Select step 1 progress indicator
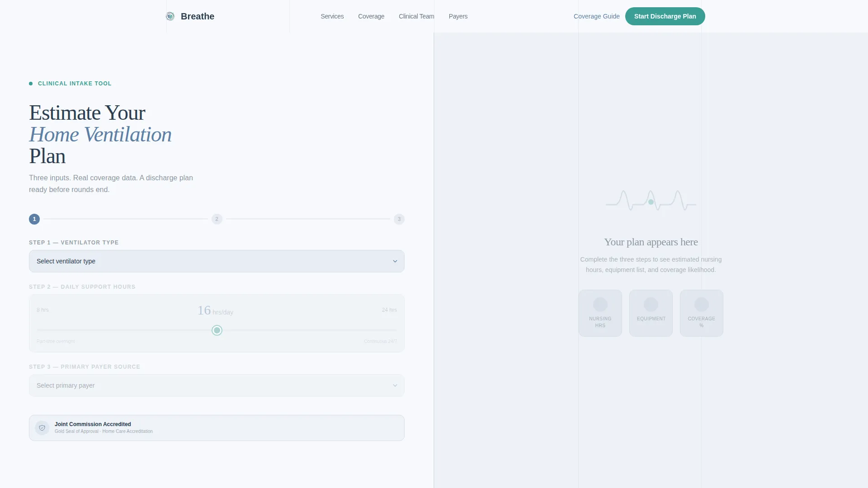868x488 pixels. click(x=34, y=219)
